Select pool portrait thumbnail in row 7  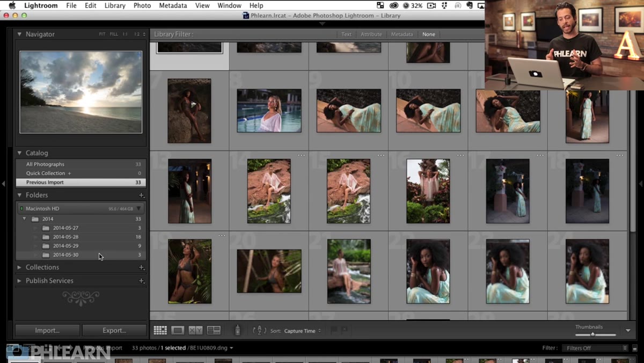269,111
